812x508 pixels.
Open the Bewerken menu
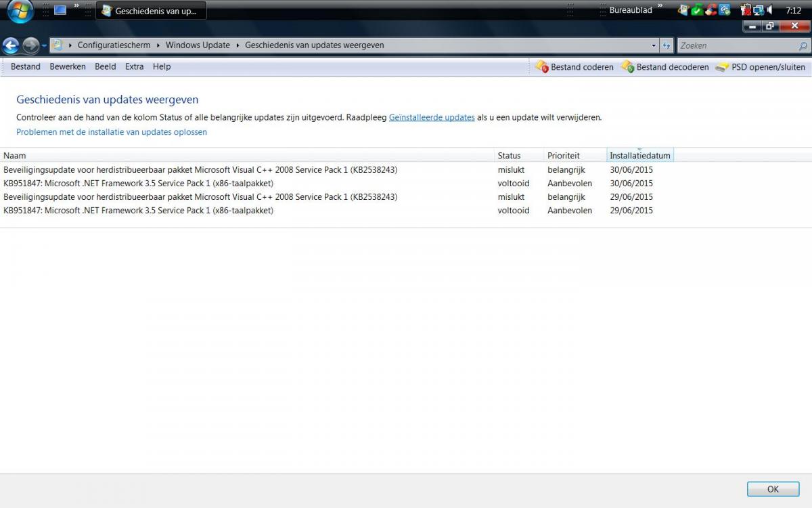[68, 66]
